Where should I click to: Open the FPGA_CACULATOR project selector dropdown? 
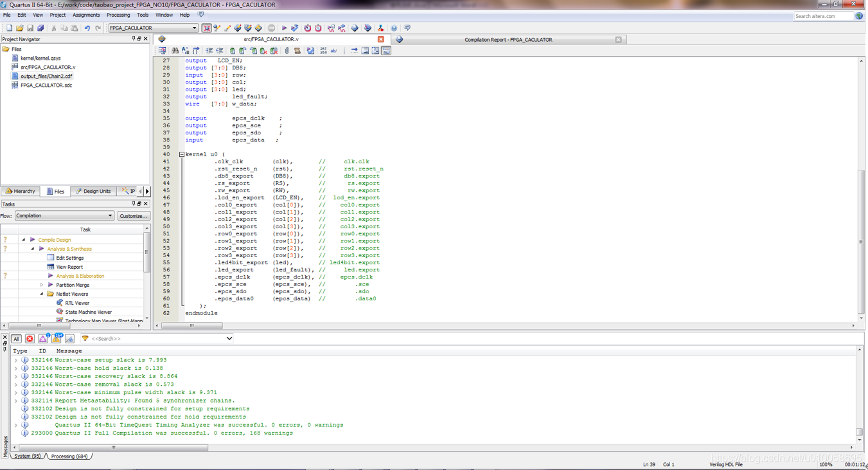tap(195, 28)
